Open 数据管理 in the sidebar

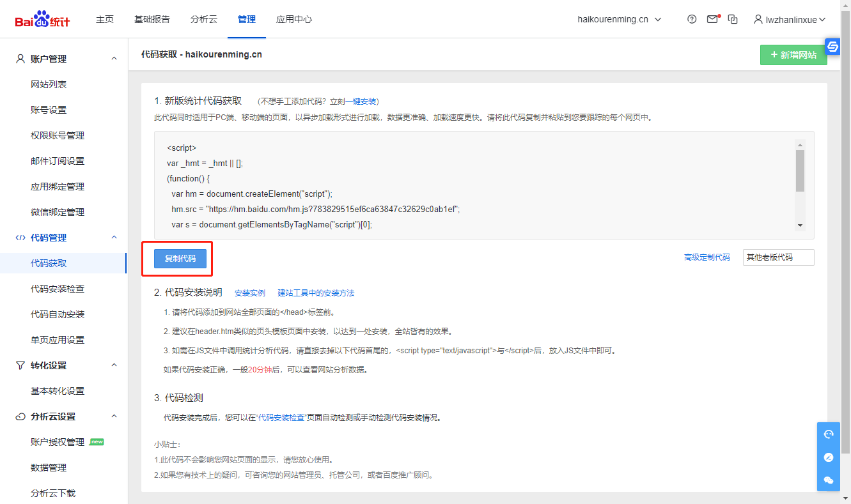(x=49, y=468)
